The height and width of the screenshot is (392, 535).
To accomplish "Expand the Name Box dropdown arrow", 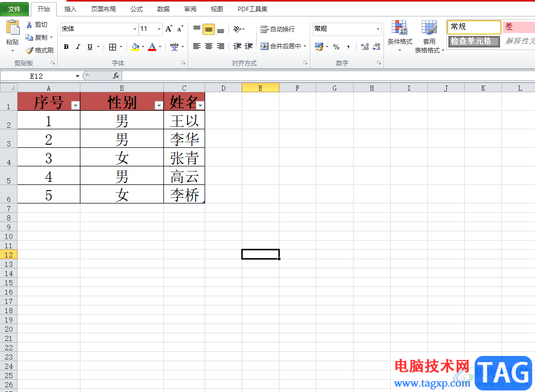I will pyautogui.click(x=77, y=76).
